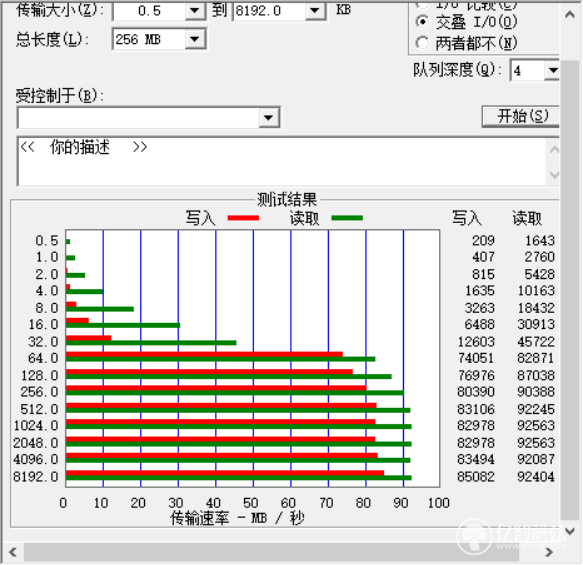Select the partially visible I/O 比较 radio button

[422, 4]
